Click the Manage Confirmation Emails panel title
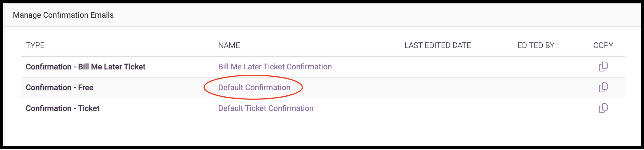This screenshot has width=644, height=150. pyautogui.click(x=63, y=15)
